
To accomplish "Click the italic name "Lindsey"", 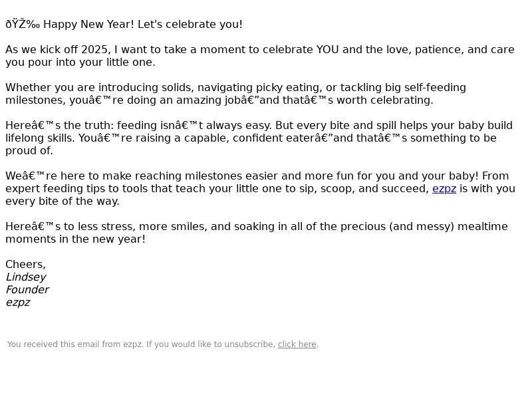I will [x=26, y=277].
